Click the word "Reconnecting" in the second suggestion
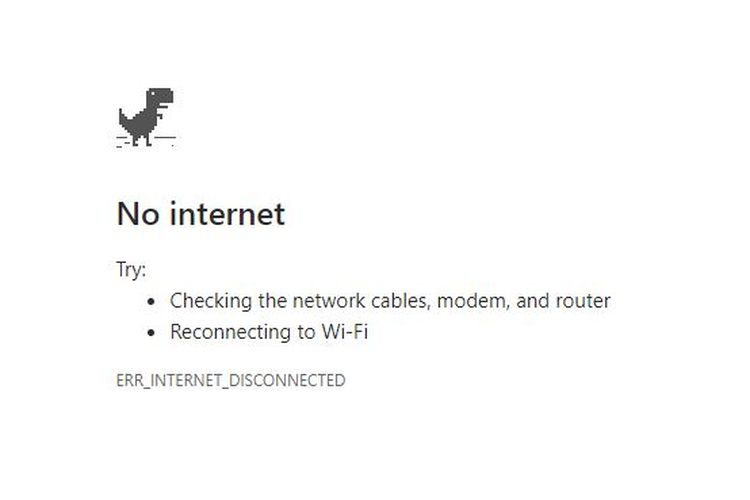This screenshot has width=750, height=500. tap(230, 332)
